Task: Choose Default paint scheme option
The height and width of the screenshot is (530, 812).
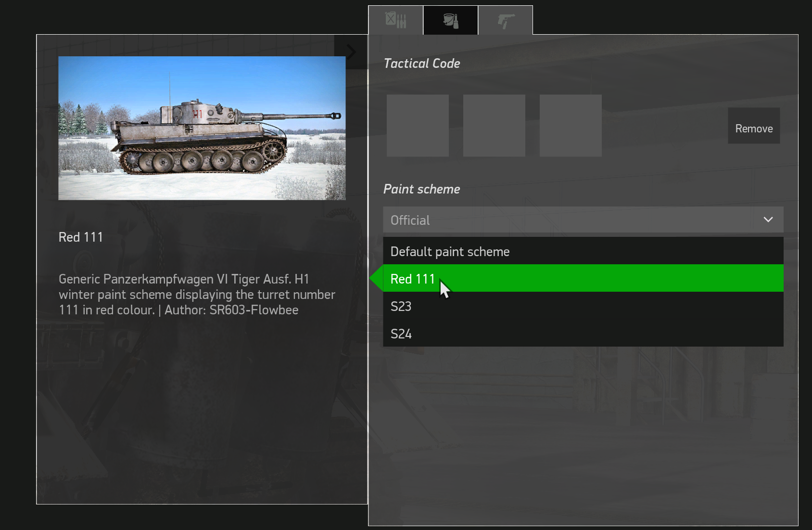Action: click(583, 251)
